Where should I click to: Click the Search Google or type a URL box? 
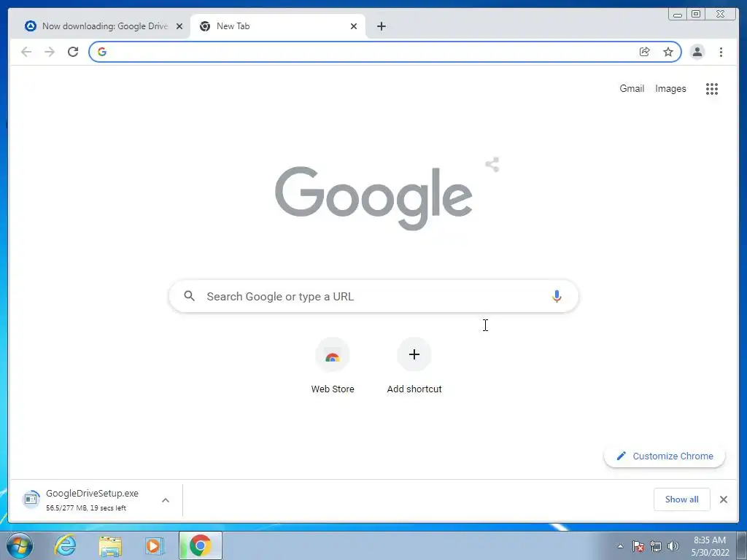[x=373, y=296]
